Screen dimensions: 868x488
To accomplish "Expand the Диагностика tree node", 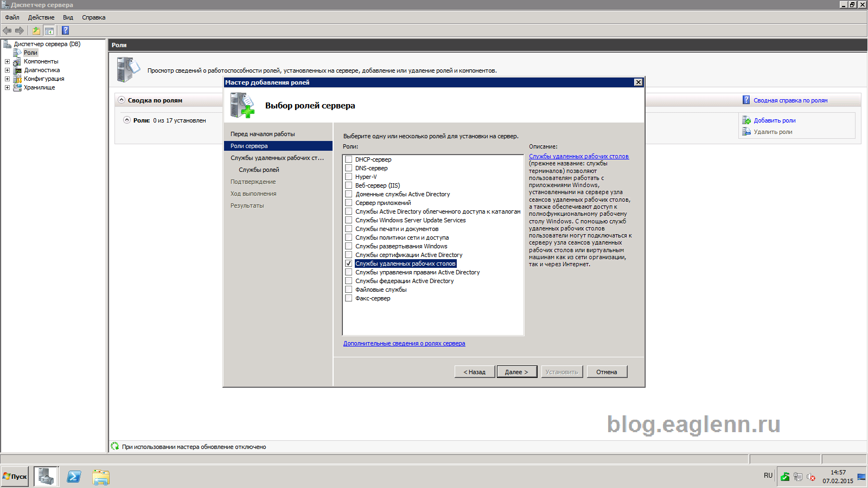I will 7,70.
